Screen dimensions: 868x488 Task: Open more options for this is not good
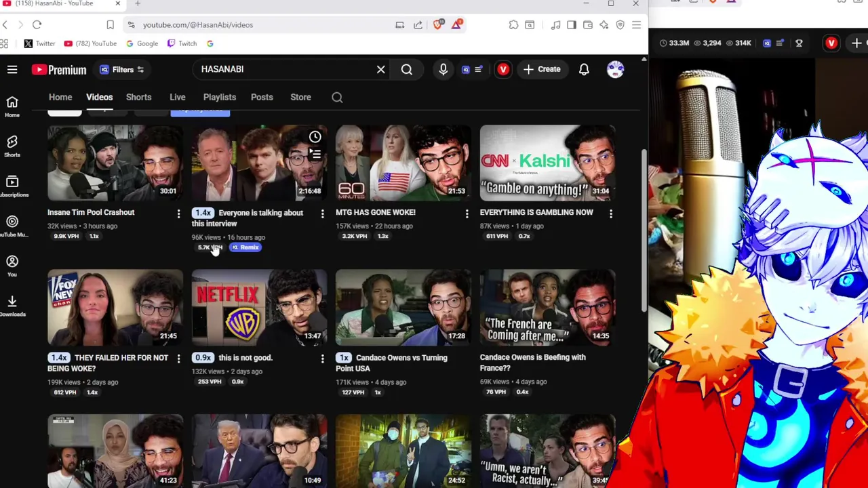(x=322, y=359)
